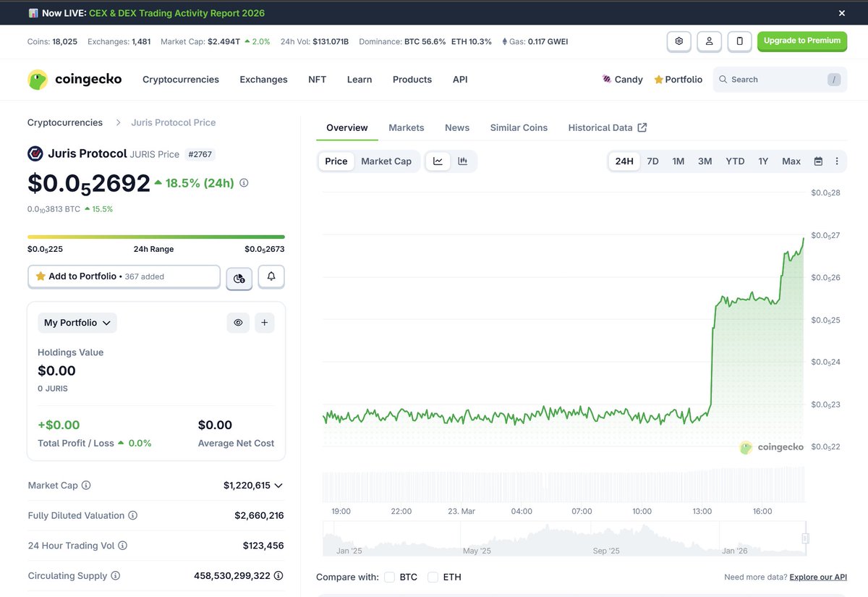Check the BTC compare checkbox

click(389, 577)
